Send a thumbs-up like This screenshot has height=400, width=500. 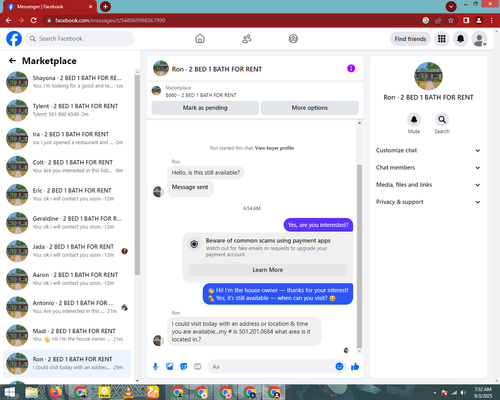click(x=355, y=367)
